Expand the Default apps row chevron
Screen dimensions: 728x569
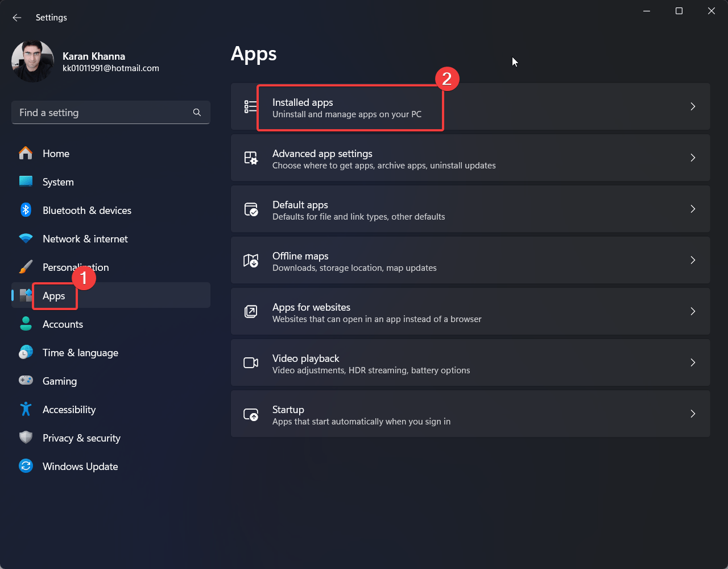click(693, 209)
